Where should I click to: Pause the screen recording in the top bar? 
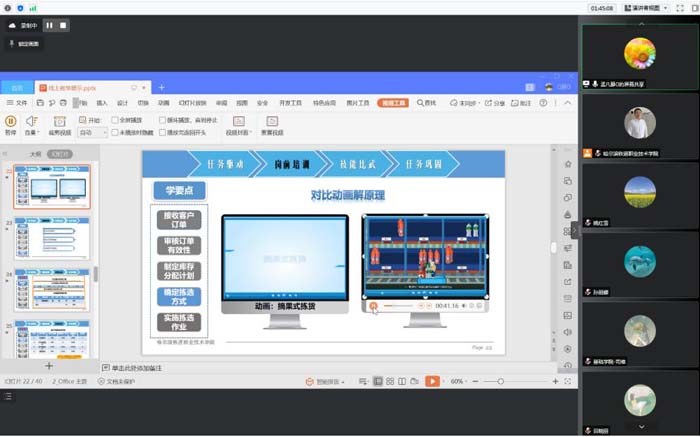tap(47, 25)
